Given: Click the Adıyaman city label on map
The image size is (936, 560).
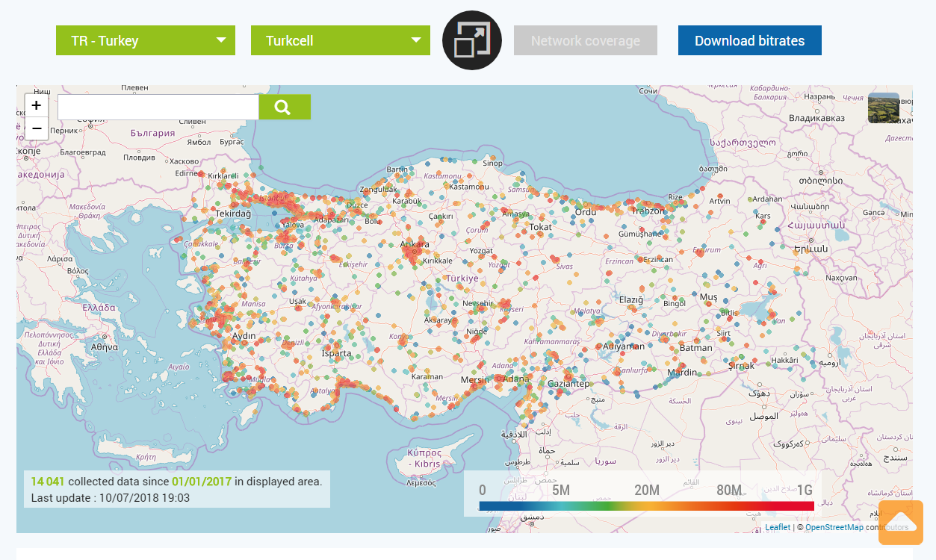Looking at the screenshot, I should pos(624,346).
